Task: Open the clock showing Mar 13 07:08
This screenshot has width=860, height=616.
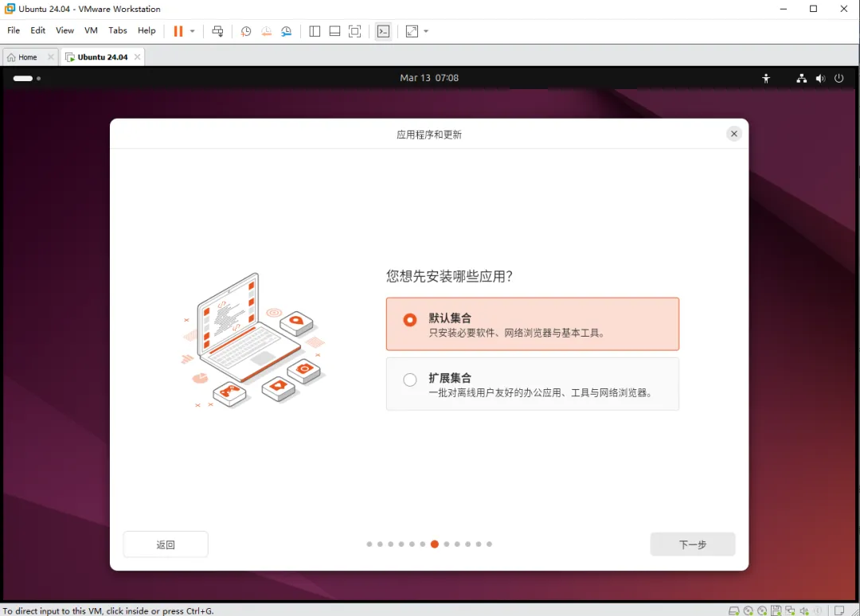Action: [429, 78]
